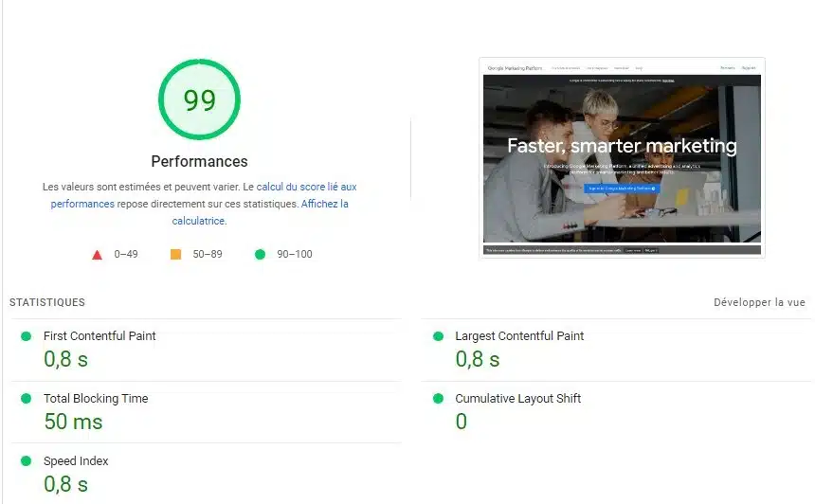Expand the view with Développer la vue
The width and height of the screenshot is (815, 504).
pyautogui.click(x=759, y=302)
